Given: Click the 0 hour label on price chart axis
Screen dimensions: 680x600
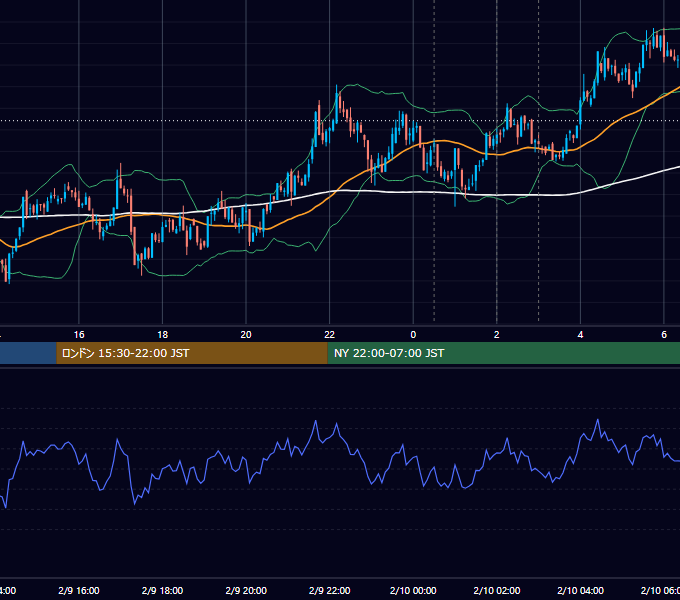Looking at the screenshot, I should pos(413,335).
